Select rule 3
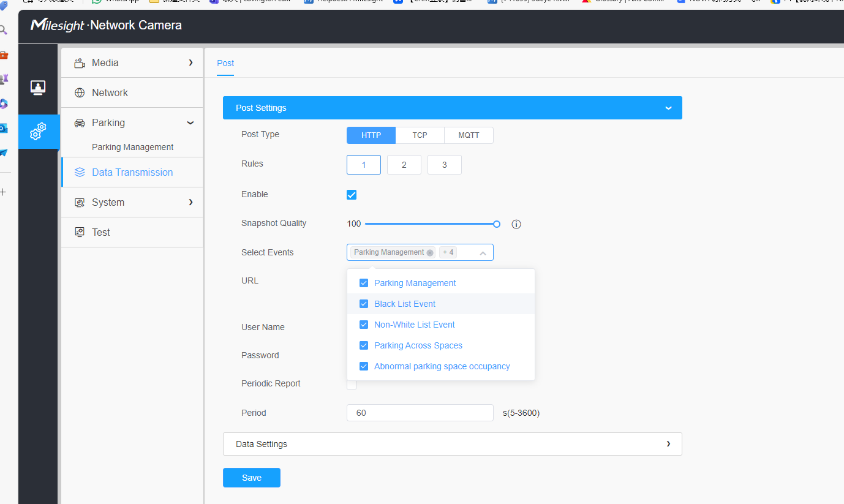844x504 pixels. tap(445, 165)
